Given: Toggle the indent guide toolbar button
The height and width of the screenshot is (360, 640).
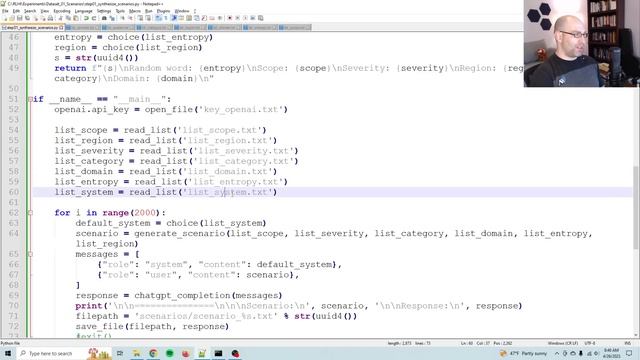Looking at the screenshot, I should tap(174, 18).
